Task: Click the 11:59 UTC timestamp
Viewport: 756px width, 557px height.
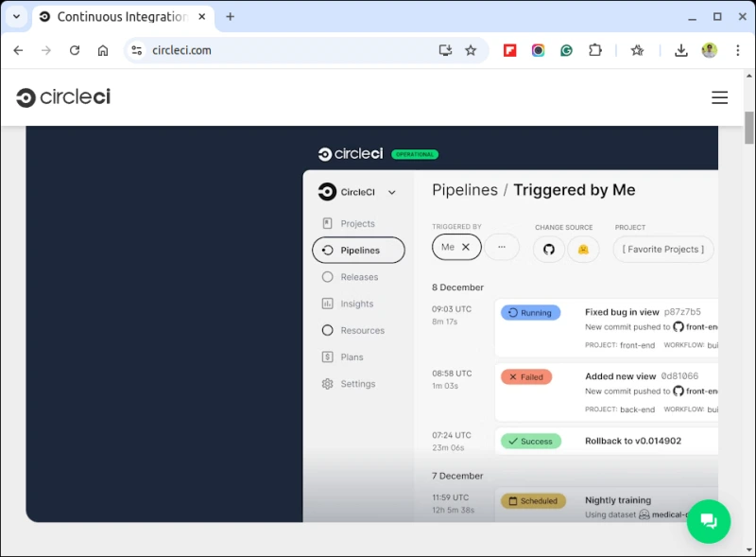Action: click(451, 497)
